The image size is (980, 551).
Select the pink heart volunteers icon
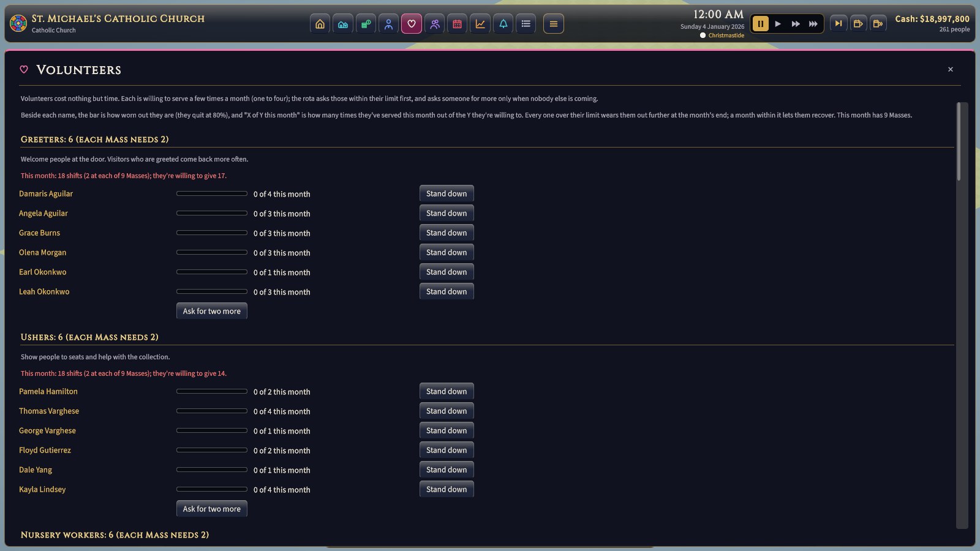coord(412,24)
